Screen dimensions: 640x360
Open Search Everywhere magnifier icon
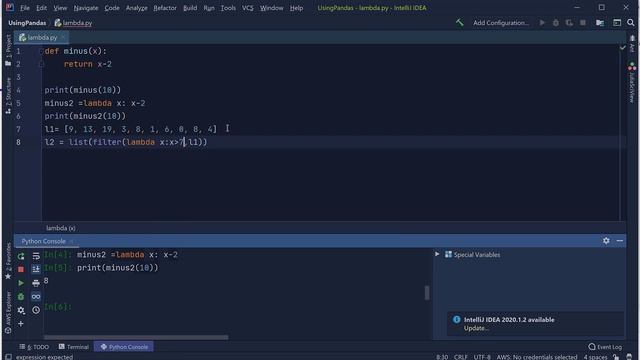[x=631, y=23]
